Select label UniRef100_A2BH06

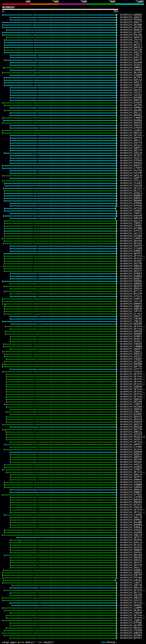pyautogui.click(x=131, y=387)
